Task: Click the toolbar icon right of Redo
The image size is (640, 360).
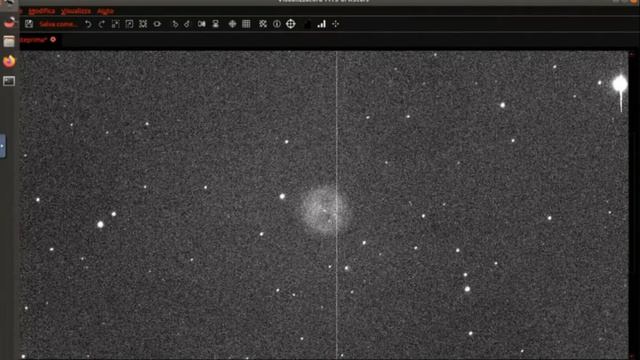Action: 116,24
